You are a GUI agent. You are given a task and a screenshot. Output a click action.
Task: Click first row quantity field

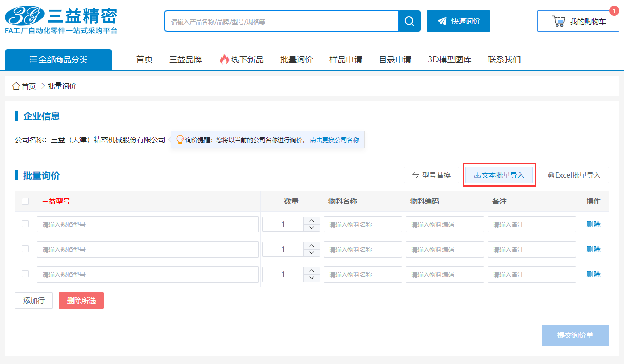click(283, 224)
